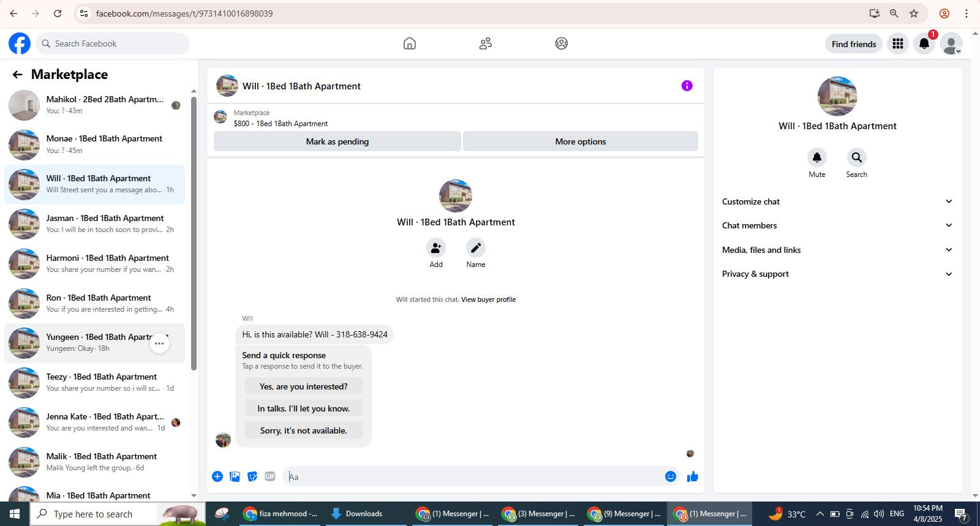This screenshot has height=526, width=980.
Task: Click the browser back arrow
Action: 13,13
